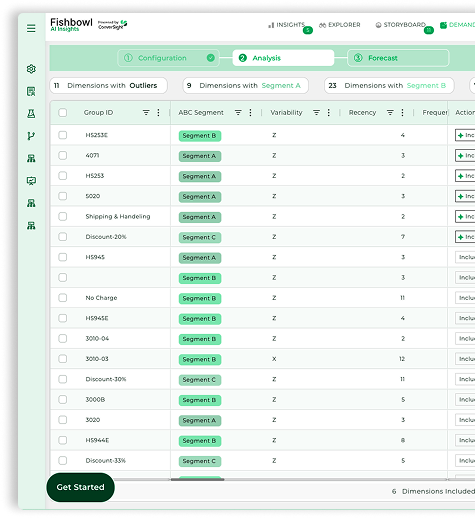Image resolution: width=475 pixels, height=519 pixels.
Task: Click the horizontal table scrollbar thumb
Action: click(197, 479)
